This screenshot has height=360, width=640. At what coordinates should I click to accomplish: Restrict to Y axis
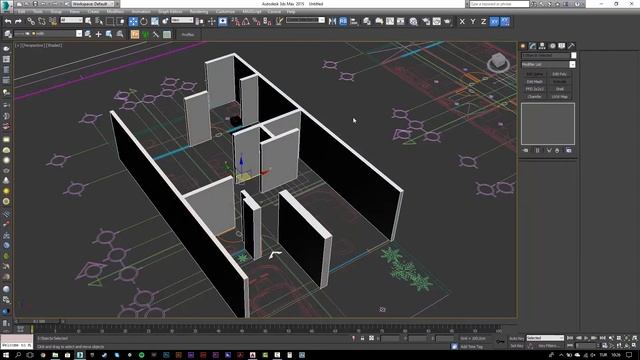point(473,21)
